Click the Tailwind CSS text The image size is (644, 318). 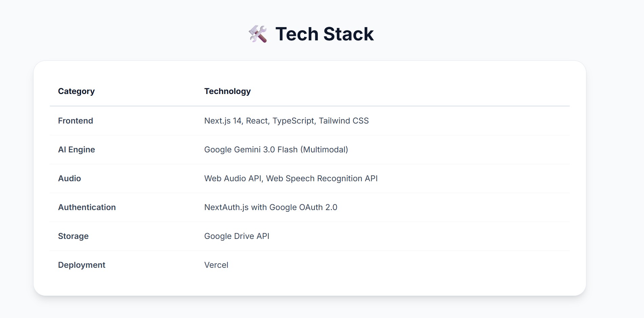point(344,121)
